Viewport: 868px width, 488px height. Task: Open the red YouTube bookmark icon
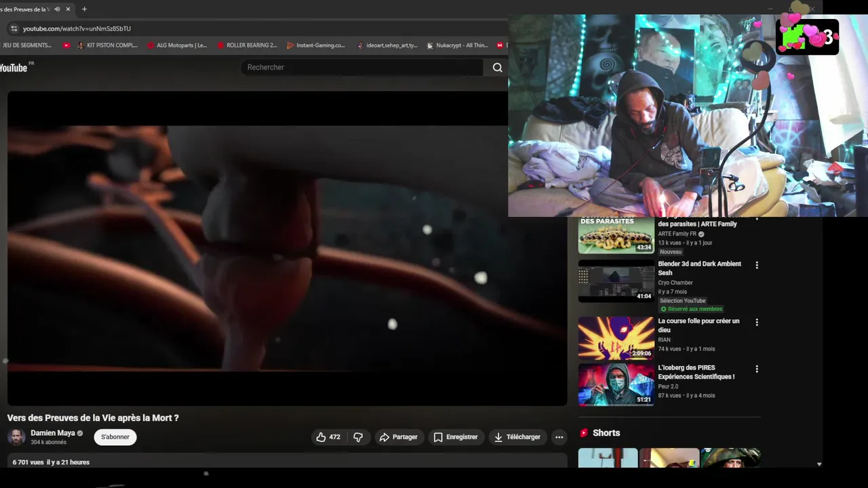click(66, 45)
